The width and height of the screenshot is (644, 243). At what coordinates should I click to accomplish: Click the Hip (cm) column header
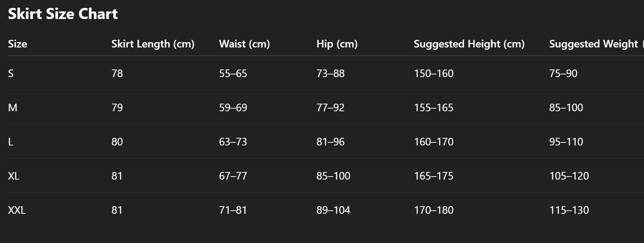337,44
